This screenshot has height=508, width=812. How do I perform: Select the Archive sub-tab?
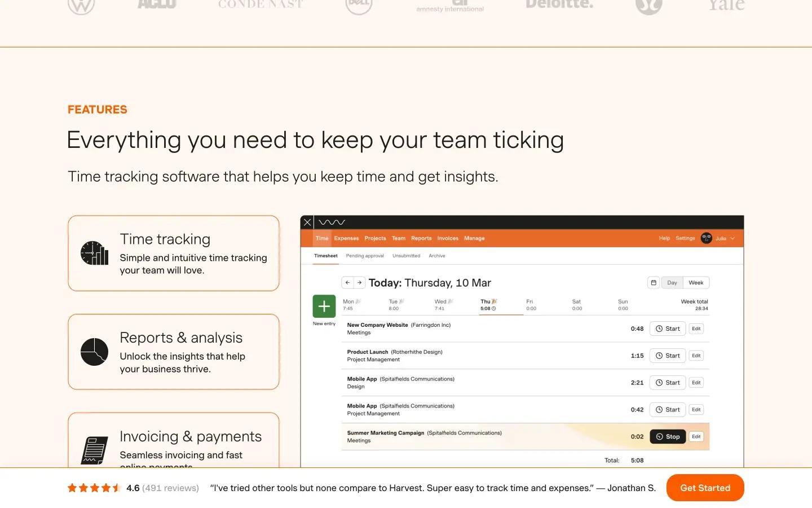(437, 256)
